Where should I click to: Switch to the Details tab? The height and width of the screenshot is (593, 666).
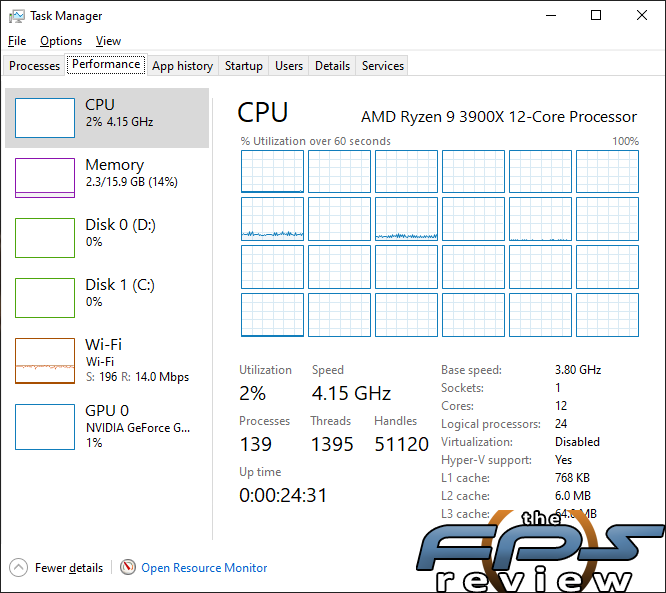pyautogui.click(x=333, y=66)
